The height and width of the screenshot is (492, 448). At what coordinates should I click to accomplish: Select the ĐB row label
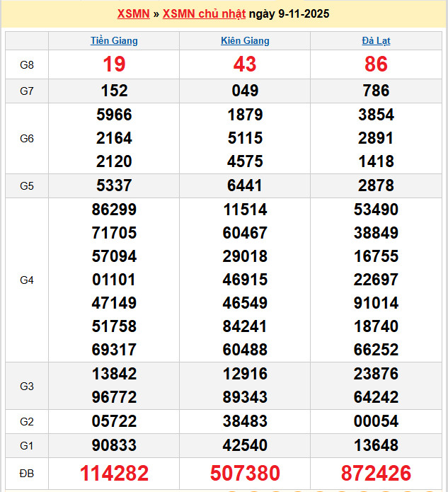pos(27,473)
